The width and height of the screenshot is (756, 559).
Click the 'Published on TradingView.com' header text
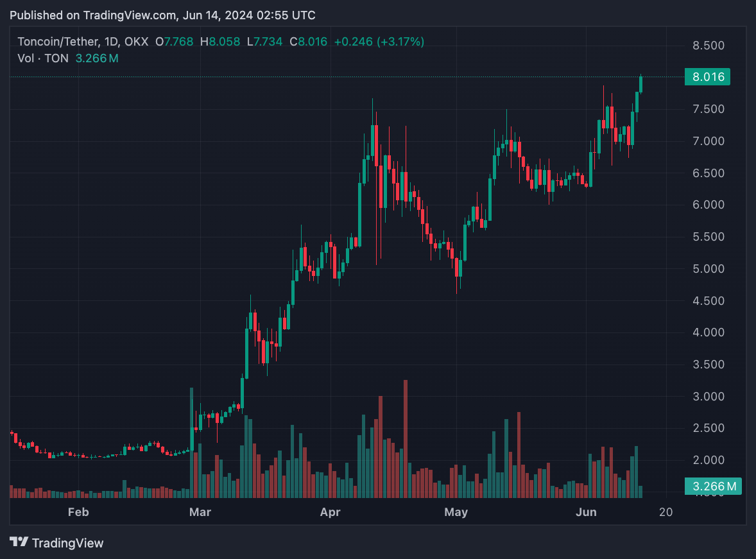[162, 15]
